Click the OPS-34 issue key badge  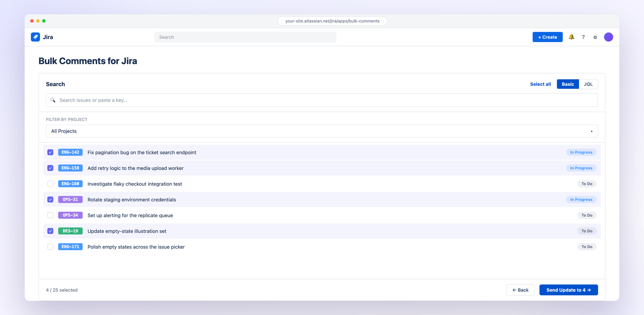(x=70, y=215)
